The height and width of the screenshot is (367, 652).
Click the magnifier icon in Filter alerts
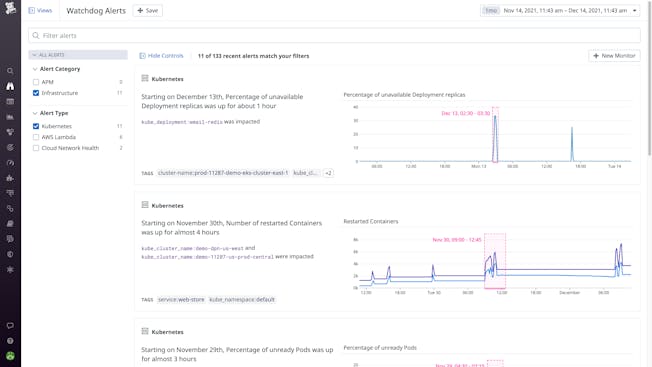pos(36,35)
